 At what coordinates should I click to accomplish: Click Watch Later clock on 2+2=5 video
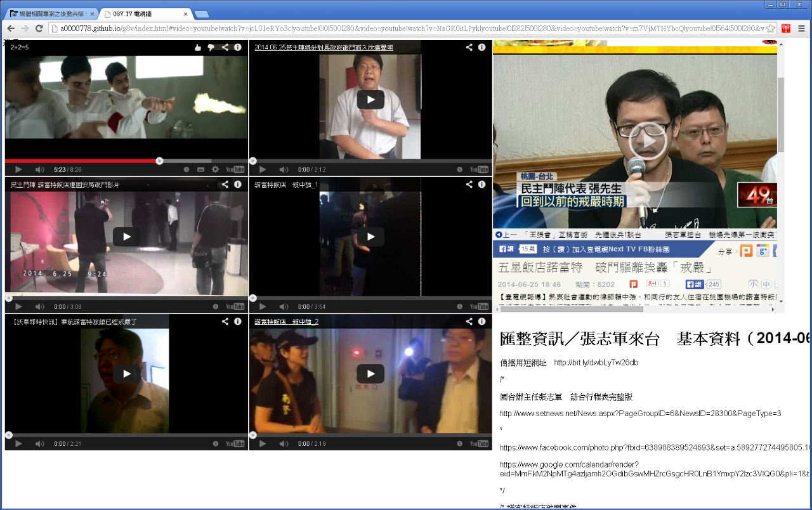(x=187, y=169)
